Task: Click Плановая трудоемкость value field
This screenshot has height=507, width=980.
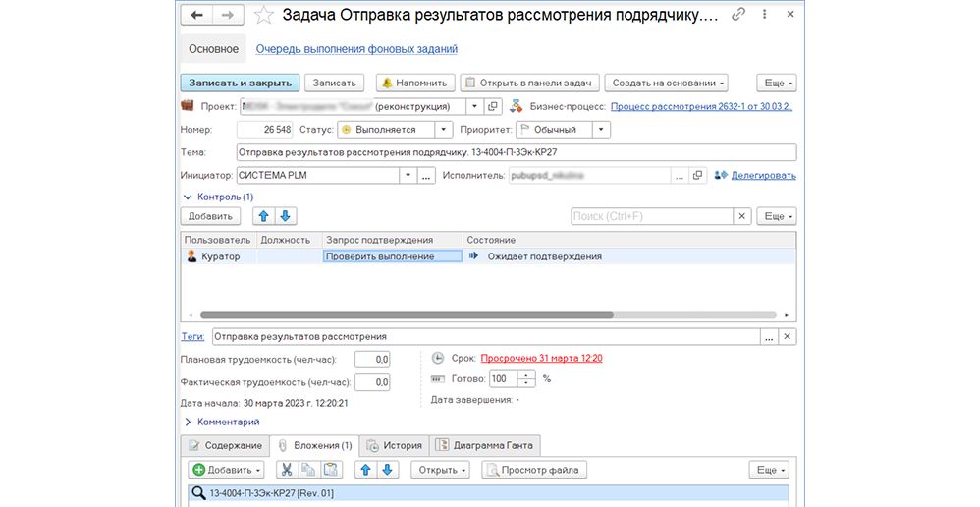Action: (x=372, y=360)
